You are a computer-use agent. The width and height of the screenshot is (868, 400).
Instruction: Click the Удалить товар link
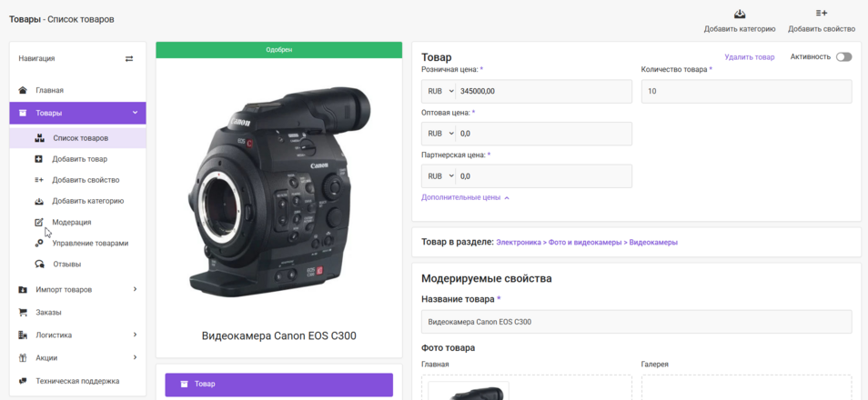tap(749, 57)
